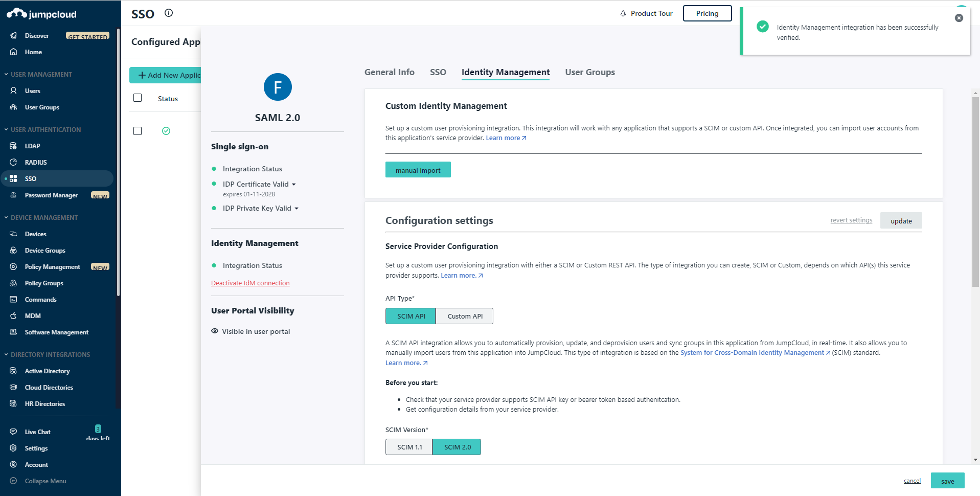Screen dimensions: 980x496
Task: Click the Active Directory icon
Action: point(13,371)
